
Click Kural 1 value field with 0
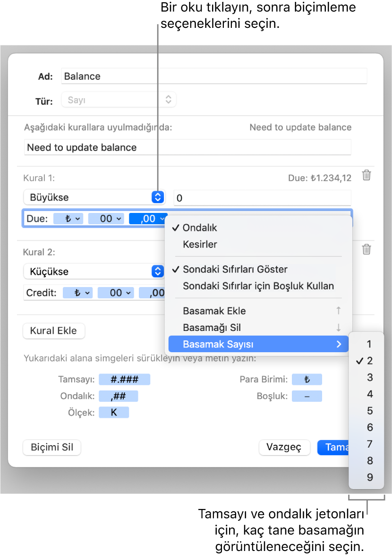(x=262, y=198)
